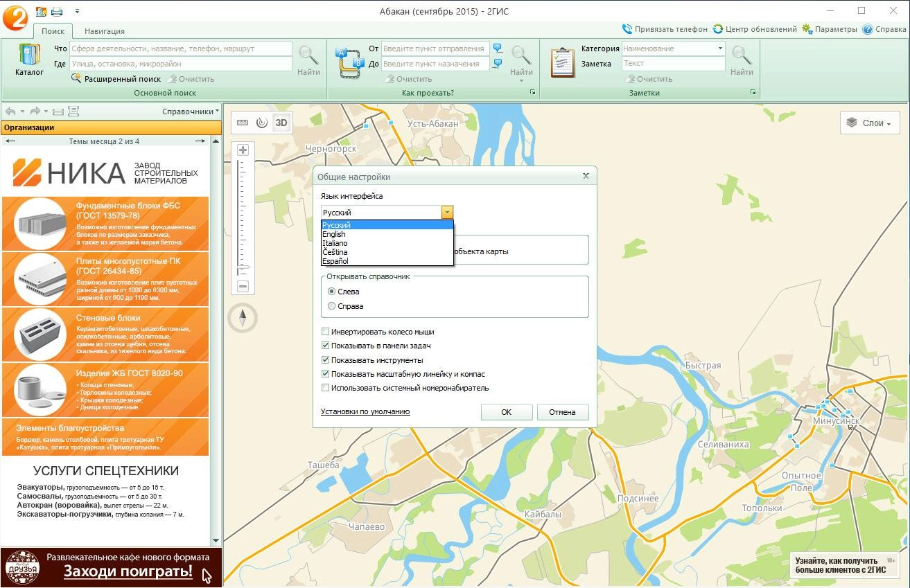Click the compass on the map
This screenshot has height=588, width=910.
point(243,318)
